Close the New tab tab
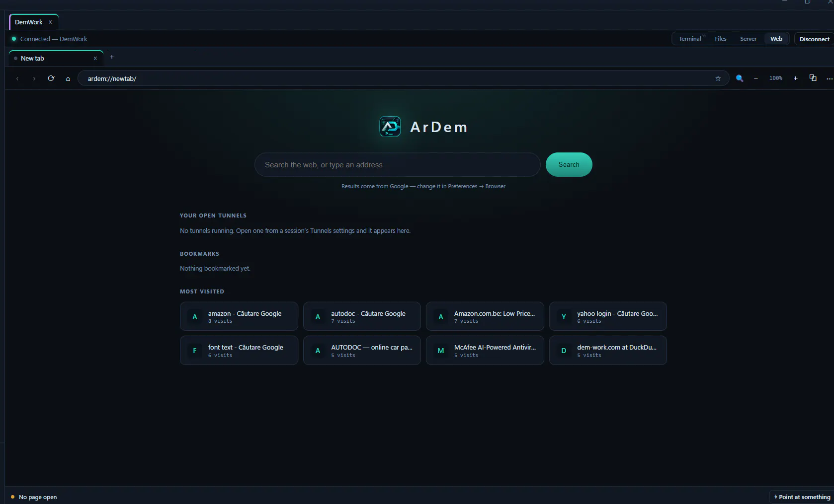 (x=95, y=59)
